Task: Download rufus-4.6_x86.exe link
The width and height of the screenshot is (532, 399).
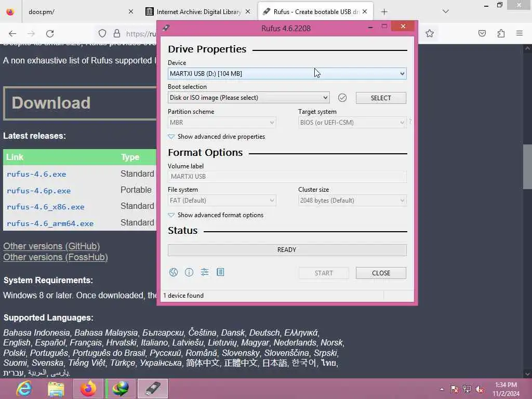Action: [x=46, y=207]
